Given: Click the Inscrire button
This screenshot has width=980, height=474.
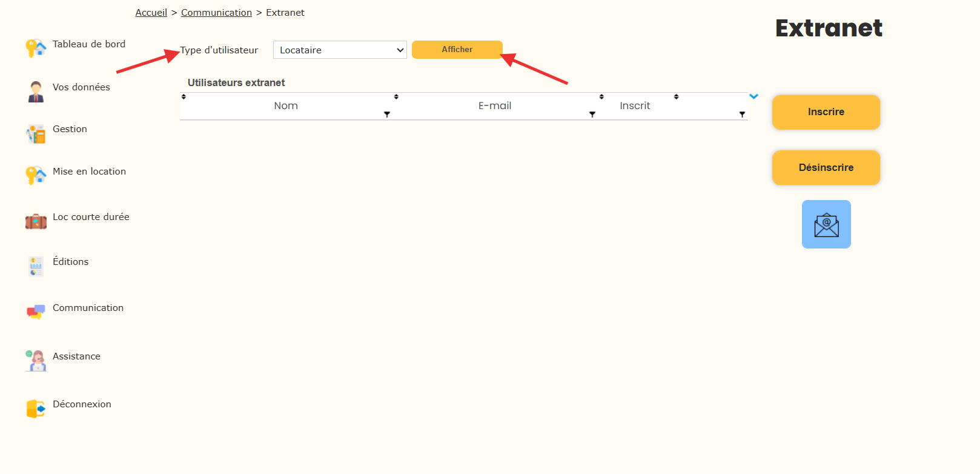Looking at the screenshot, I should point(826,112).
